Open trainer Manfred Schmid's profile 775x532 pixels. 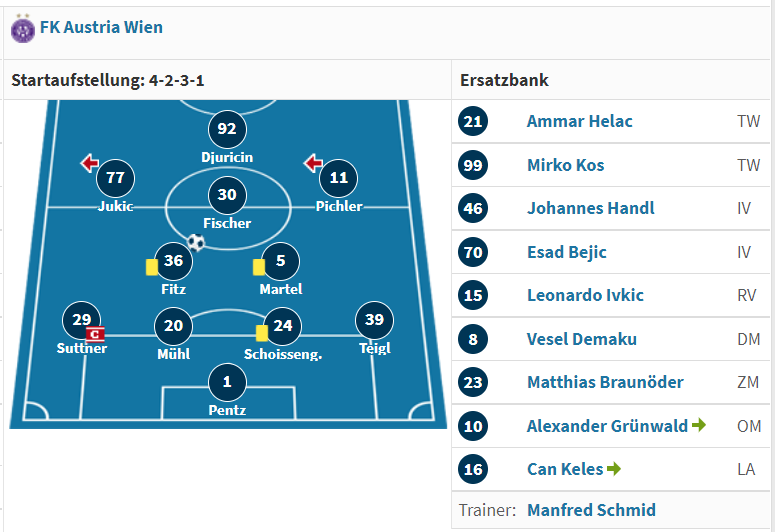coord(592,510)
